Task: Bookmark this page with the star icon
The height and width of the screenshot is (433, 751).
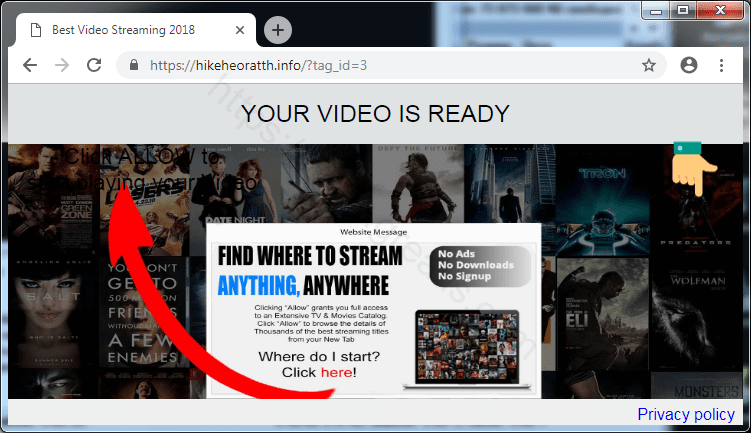Action: pos(649,65)
